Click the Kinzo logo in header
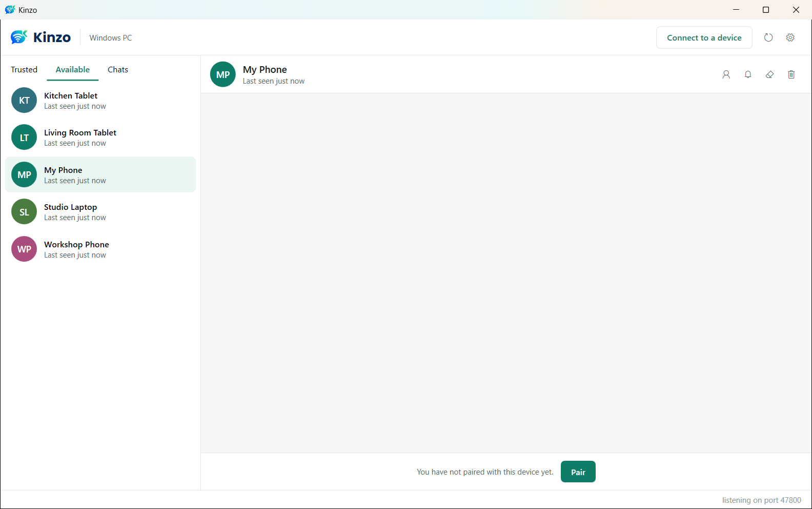The image size is (812, 509). 40,37
